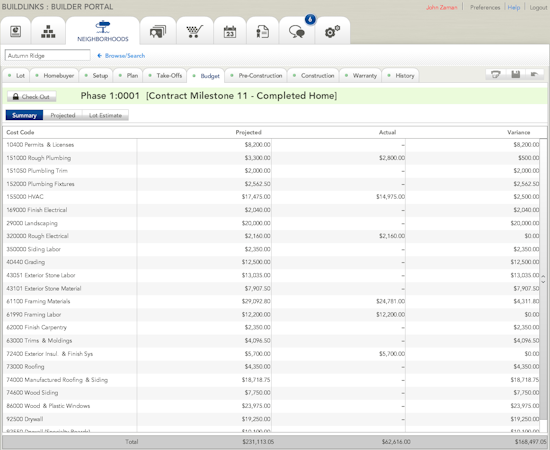
Task: Open the Pre-Construction tab
Action: [256, 75]
